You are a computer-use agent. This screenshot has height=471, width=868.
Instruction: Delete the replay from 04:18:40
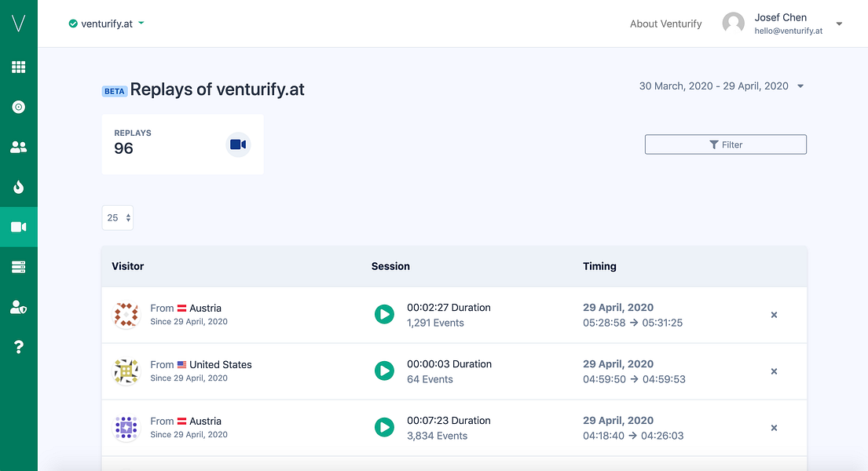[x=774, y=428]
